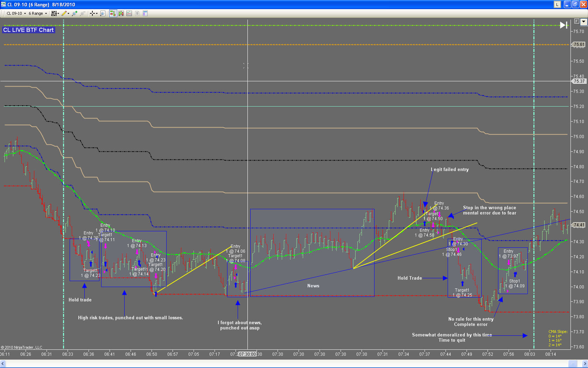Open the 6 Range interval dropdown
Screen dimensions: 588x368
[x=38, y=13]
